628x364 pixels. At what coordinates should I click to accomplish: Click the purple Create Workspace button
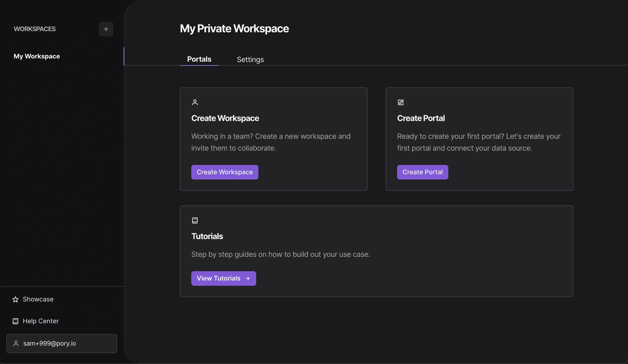[225, 172]
